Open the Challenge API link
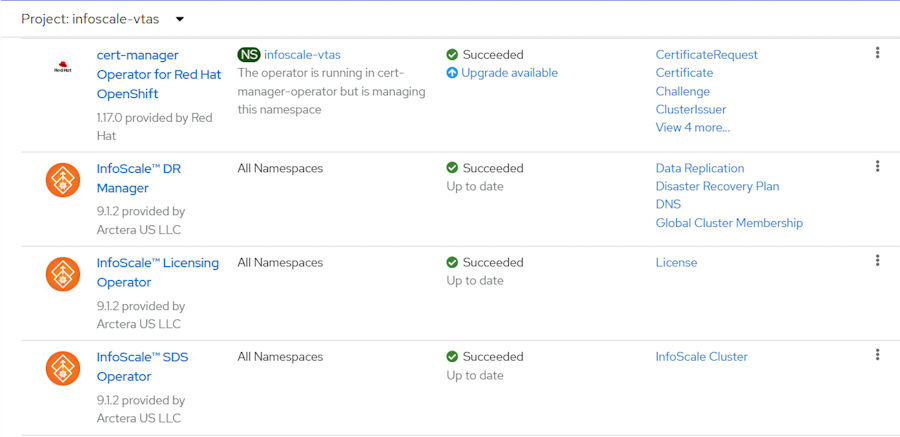The height and width of the screenshot is (437, 900). (x=682, y=91)
